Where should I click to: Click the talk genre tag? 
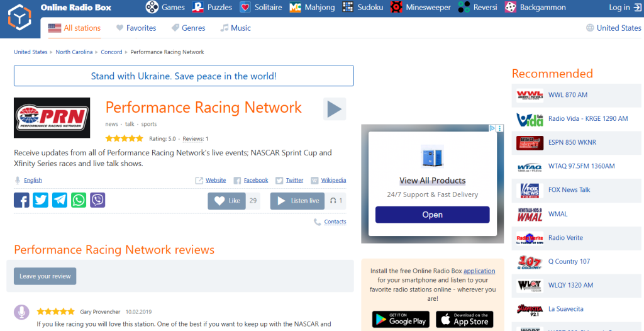(x=130, y=124)
